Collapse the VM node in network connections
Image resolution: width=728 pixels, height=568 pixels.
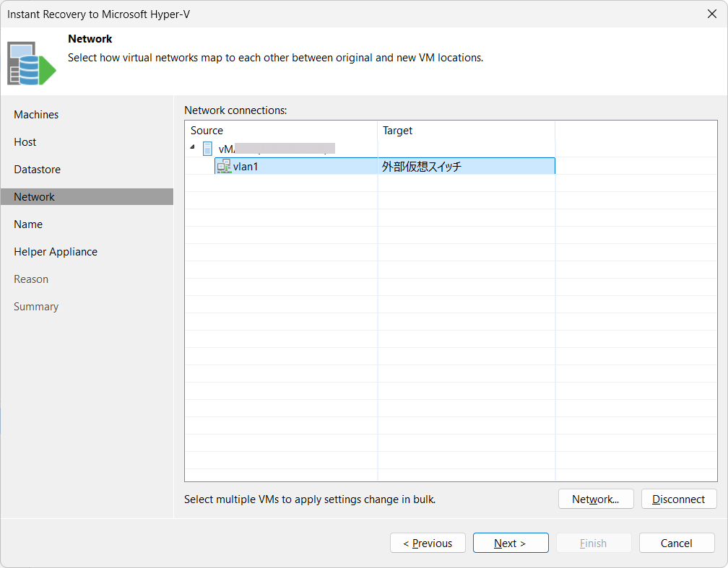pyautogui.click(x=193, y=147)
